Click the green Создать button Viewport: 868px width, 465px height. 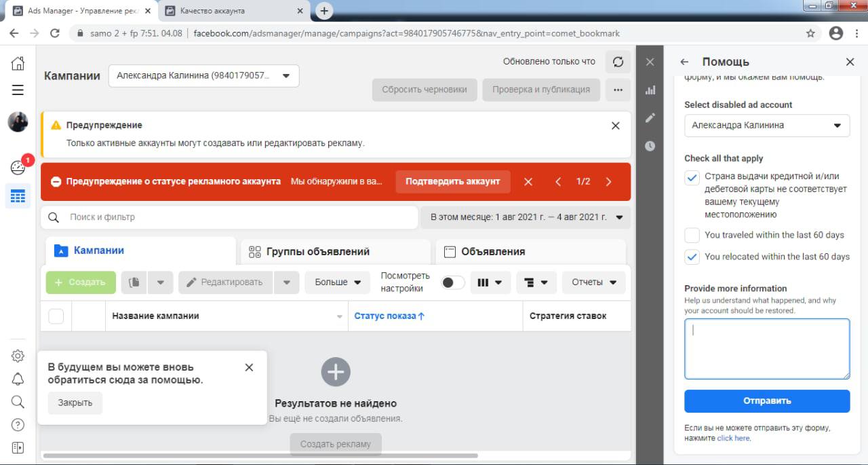coord(81,282)
